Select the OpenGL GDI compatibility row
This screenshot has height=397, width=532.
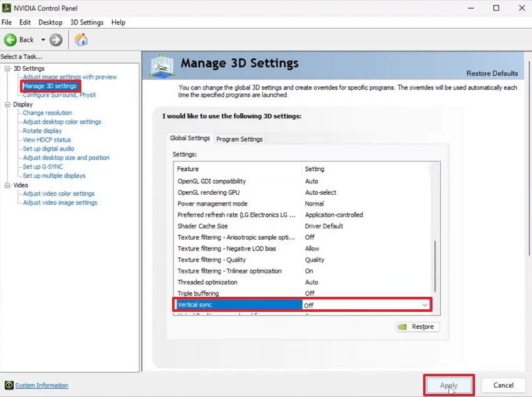click(x=302, y=181)
